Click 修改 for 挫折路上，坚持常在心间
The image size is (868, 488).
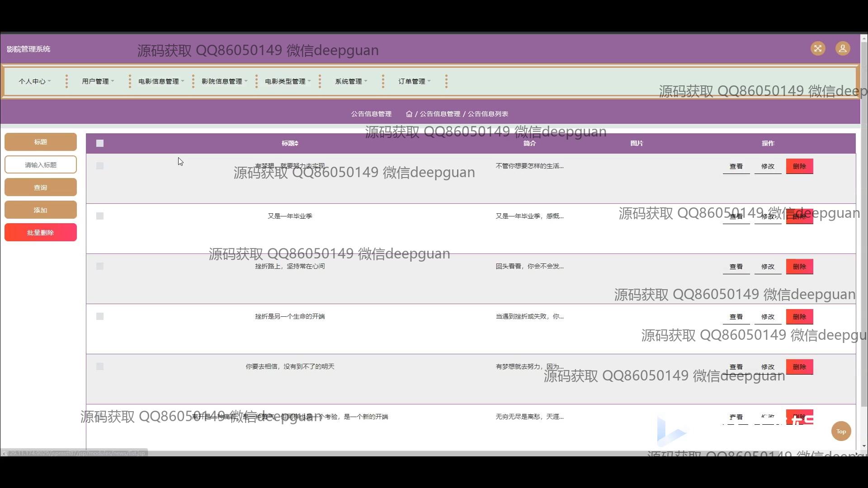pyautogui.click(x=768, y=267)
